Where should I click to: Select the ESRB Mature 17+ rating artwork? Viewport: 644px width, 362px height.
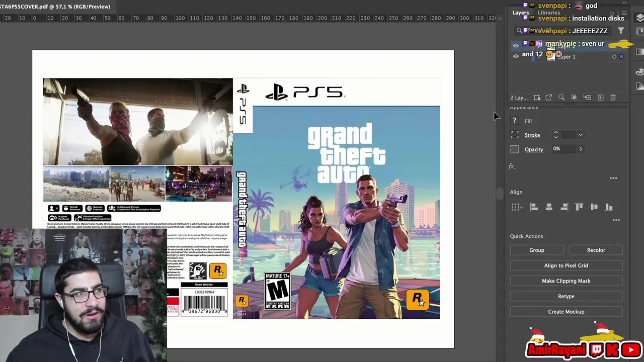277,292
